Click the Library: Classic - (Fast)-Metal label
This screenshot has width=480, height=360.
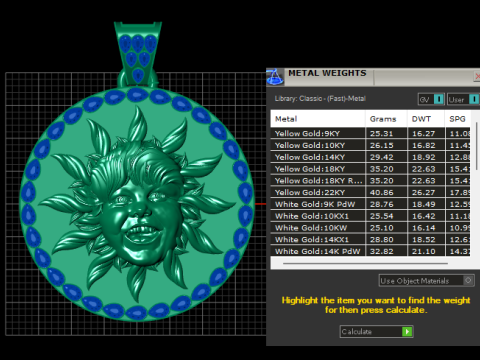point(320,99)
